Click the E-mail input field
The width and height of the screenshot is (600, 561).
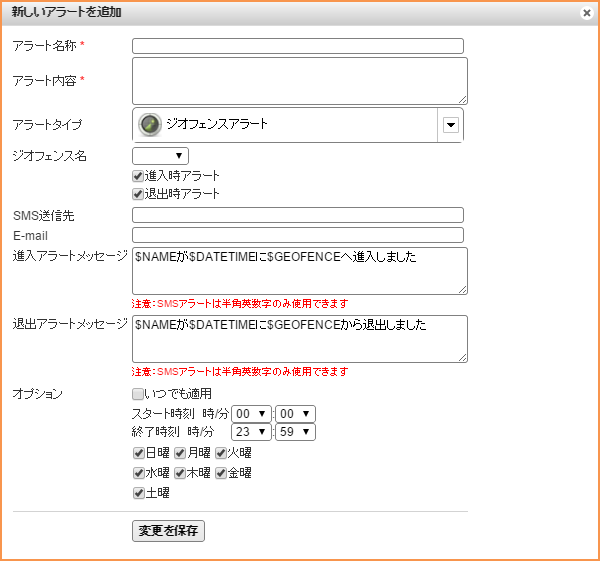point(298,235)
